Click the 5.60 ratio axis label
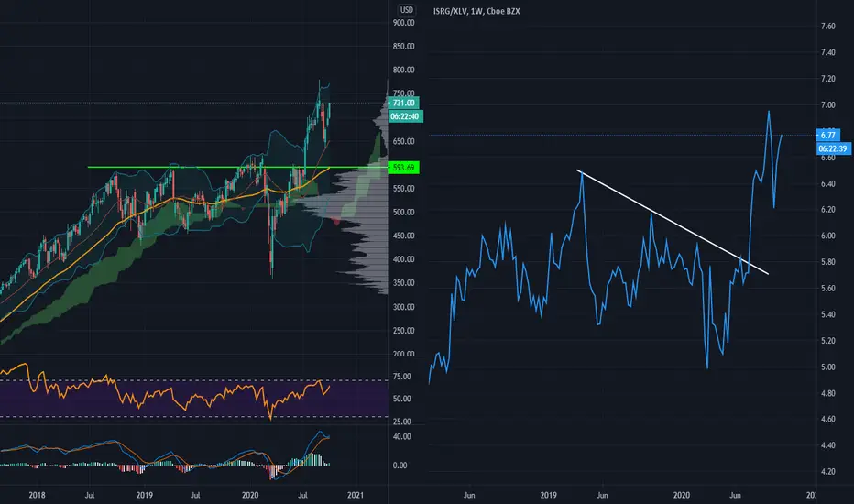Image resolution: width=854 pixels, height=504 pixels. coord(827,289)
